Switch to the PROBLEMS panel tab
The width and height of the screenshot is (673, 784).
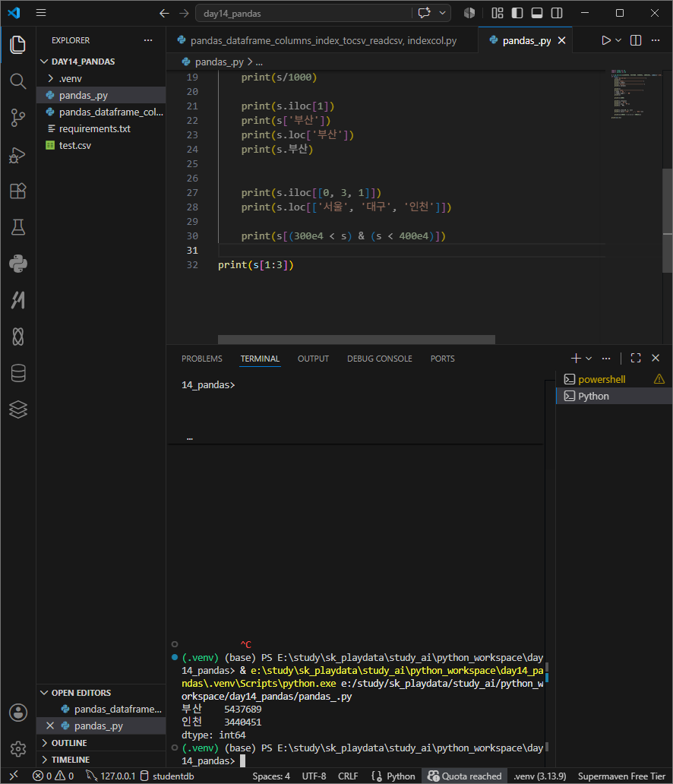click(202, 359)
